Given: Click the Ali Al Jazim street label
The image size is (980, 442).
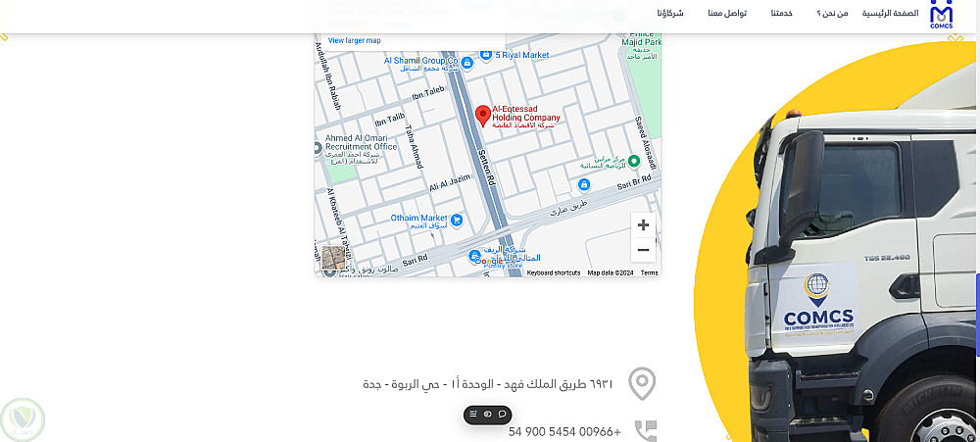Looking at the screenshot, I should coord(450,183).
